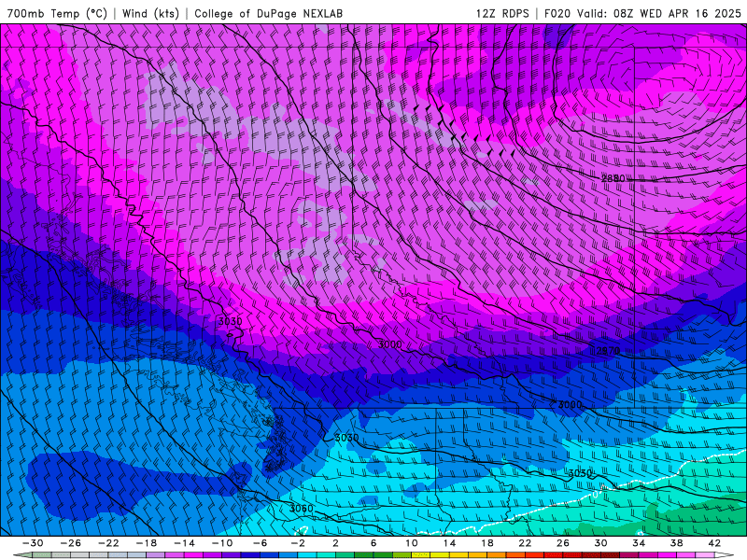The width and height of the screenshot is (747, 560).
Task: Click the 'WED APR 16 2025' date text
Action: coord(690,13)
